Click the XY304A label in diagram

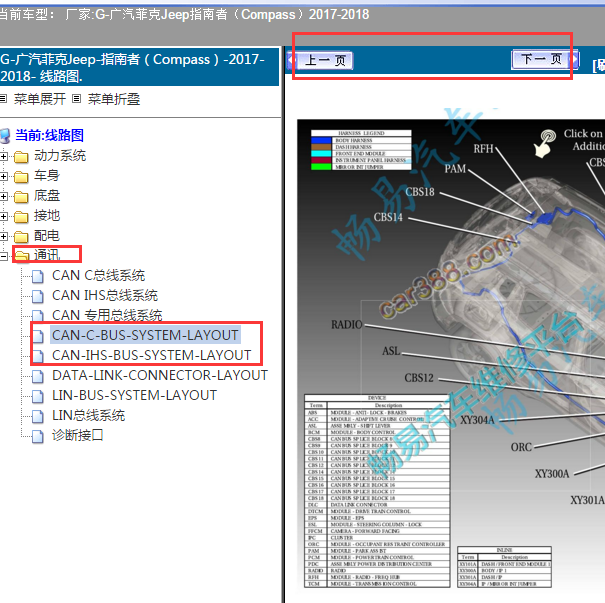[x=477, y=420]
